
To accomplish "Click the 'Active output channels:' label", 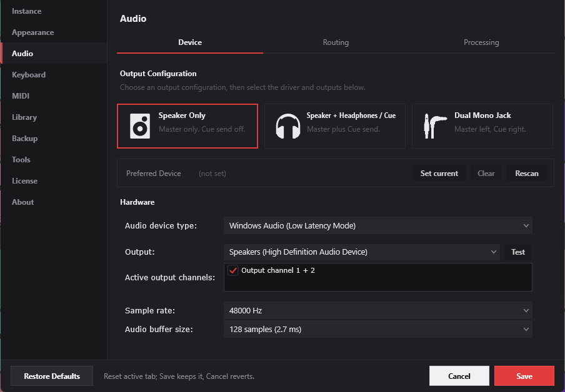I will pyautogui.click(x=170, y=278).
